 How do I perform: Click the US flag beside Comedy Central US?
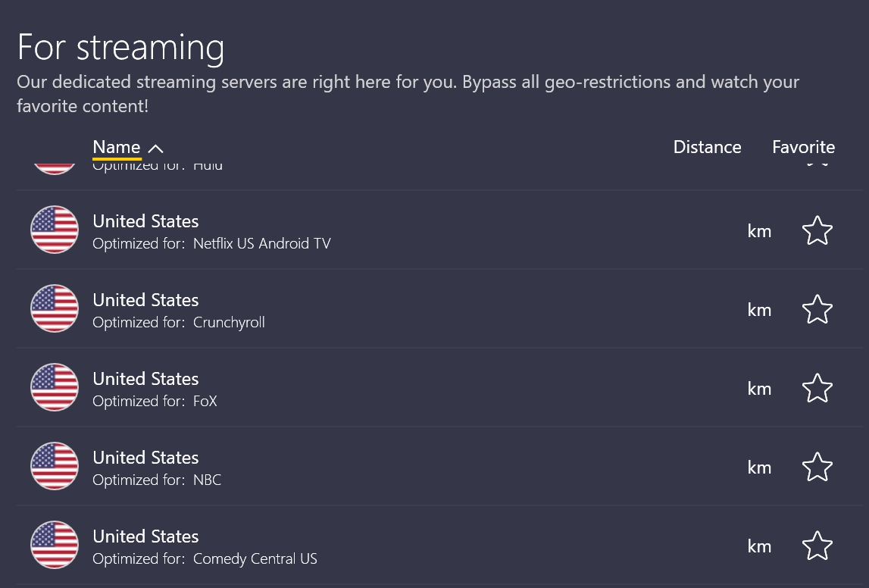pyautogui.click(x=55, y=545)
